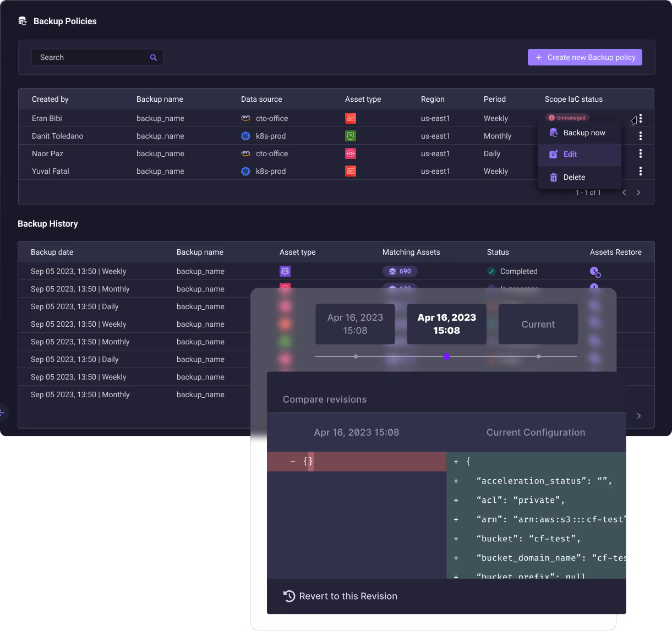Click assets restore icon for first history row
Viewport: 672px width, 631px height.
point(595,271)
